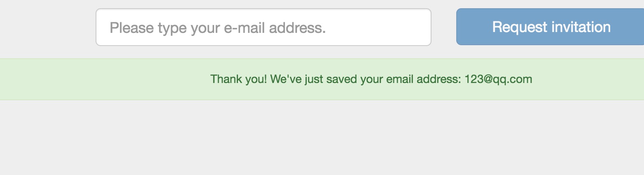This screenshot has height=175, width=644.
Task: Click the gap between textbox and button
Action: 443,27
